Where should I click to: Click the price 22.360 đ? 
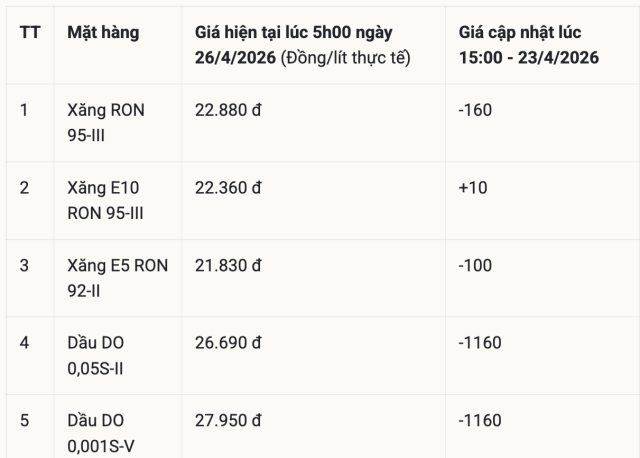tap(229, 187)
